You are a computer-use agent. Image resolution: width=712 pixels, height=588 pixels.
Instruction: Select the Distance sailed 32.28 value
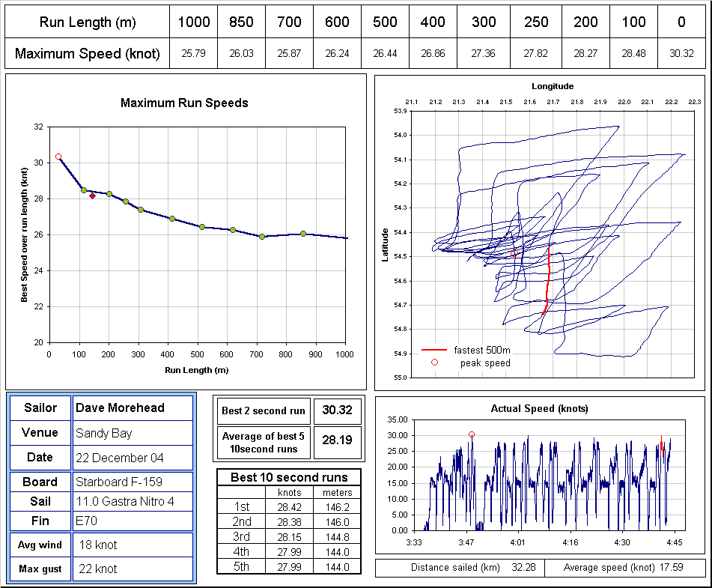coord(523,568)
